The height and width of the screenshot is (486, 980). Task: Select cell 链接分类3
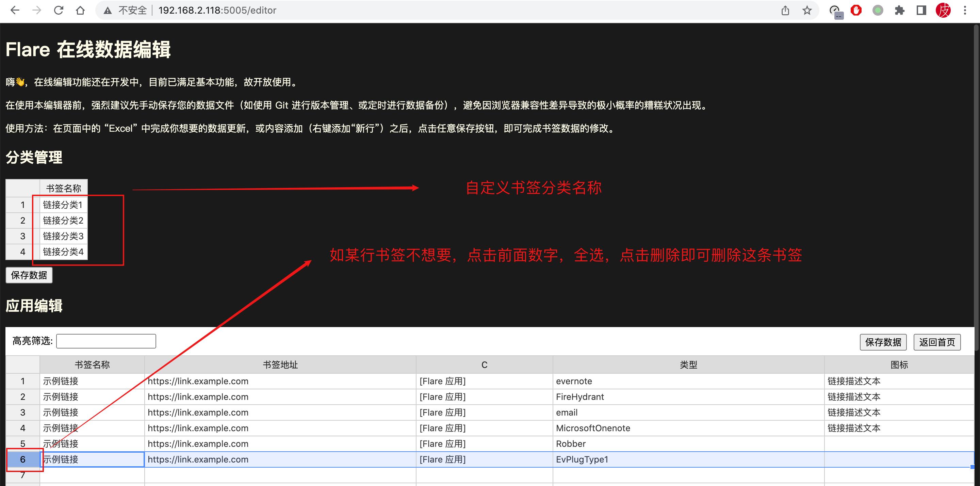point(64,236)
